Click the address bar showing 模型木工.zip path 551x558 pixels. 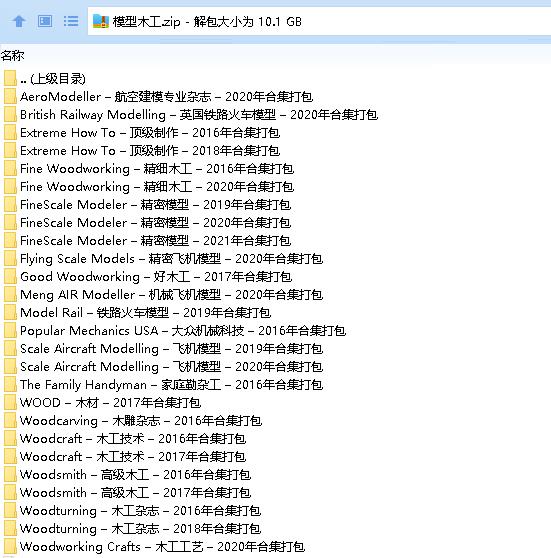click(x=319, y=22)
